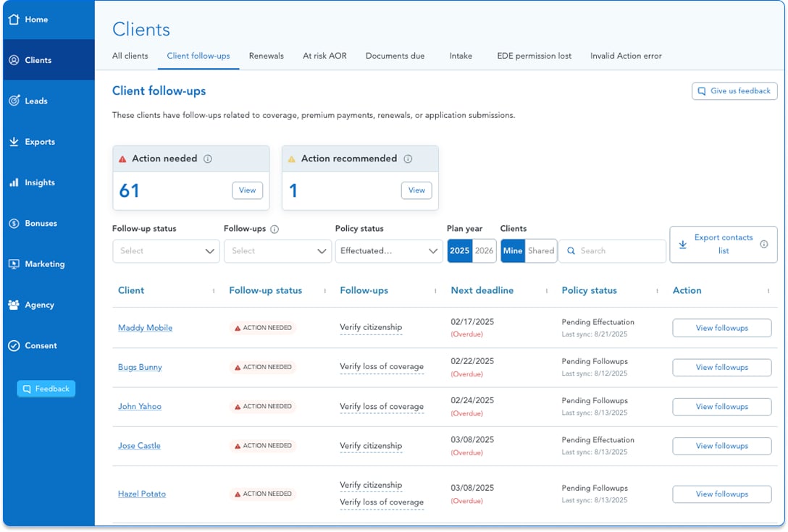Click info icon next to Action needed
The width and height of the screenshot is (788, 532).
pos(208,159)
